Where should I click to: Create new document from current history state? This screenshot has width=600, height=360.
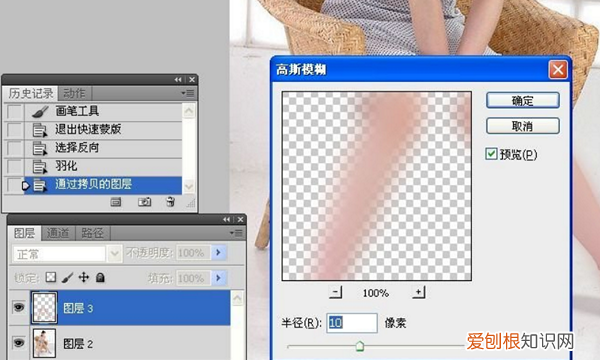click(x=116, y=202)
